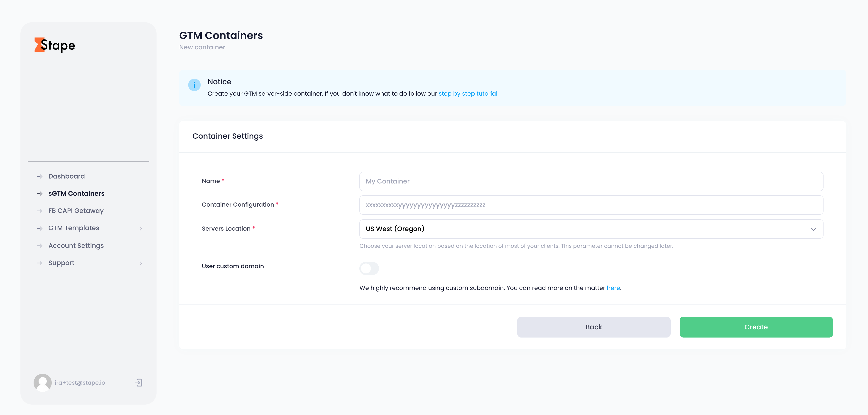Open Account Settings from the sidebar
Image resolution: width=868 pixels, height=415 pixels.
click(x=76, y=245)
